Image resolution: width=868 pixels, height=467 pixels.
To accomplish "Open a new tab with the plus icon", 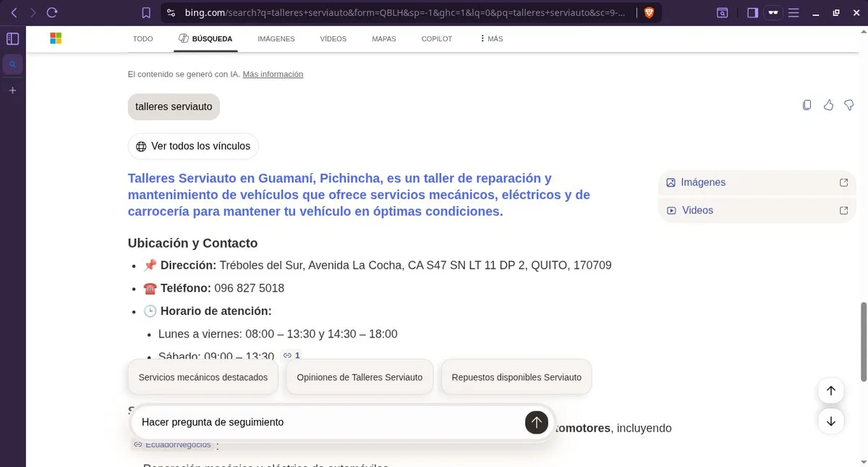I will [12, 91].
